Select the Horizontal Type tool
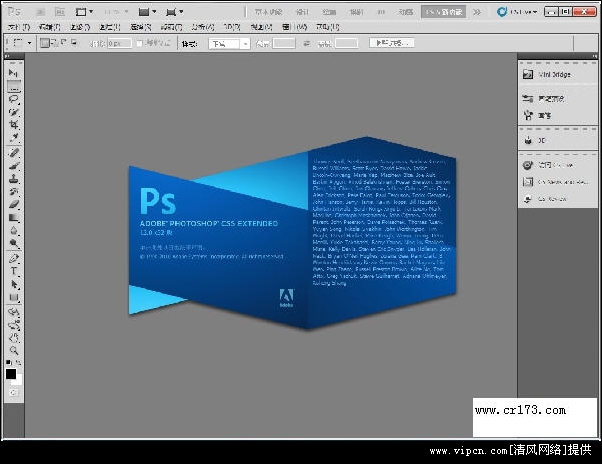 click(x=14, y=270)
